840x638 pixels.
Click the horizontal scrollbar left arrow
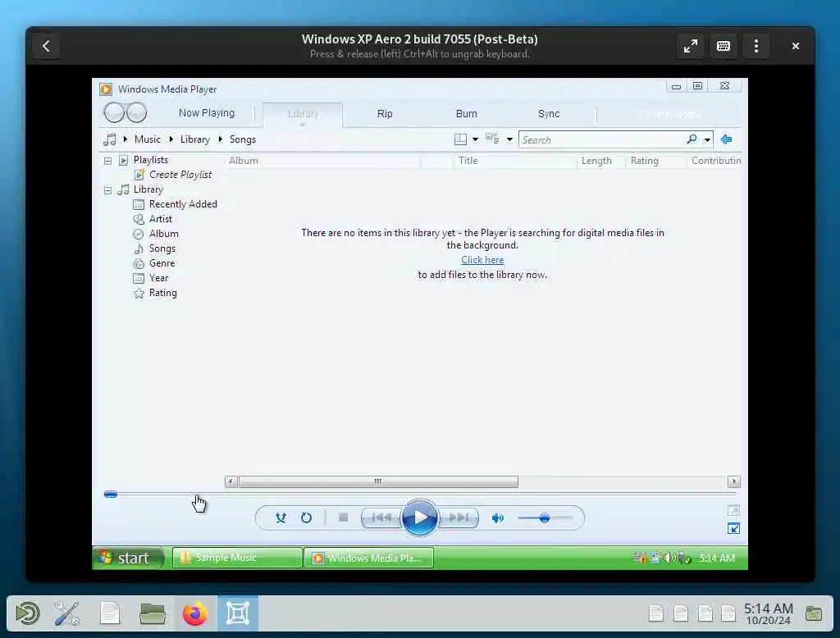click(231, 481)
